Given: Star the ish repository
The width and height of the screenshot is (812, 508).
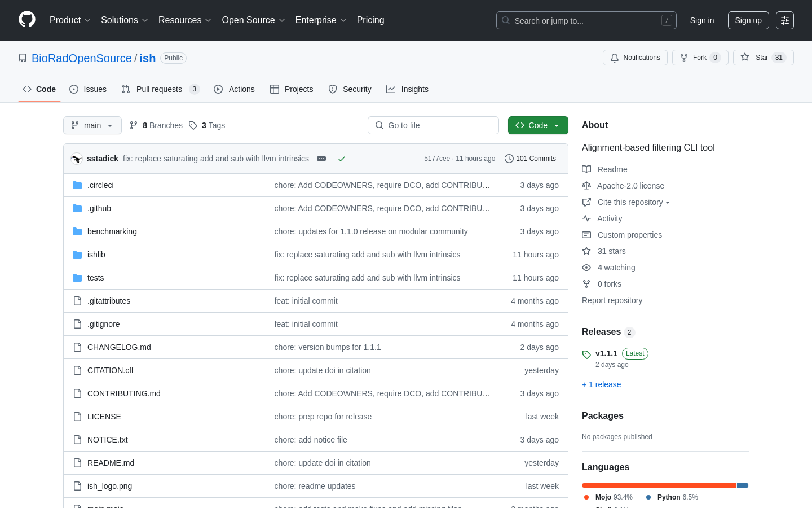Looking at the screenshot, I should click(763, 58).
